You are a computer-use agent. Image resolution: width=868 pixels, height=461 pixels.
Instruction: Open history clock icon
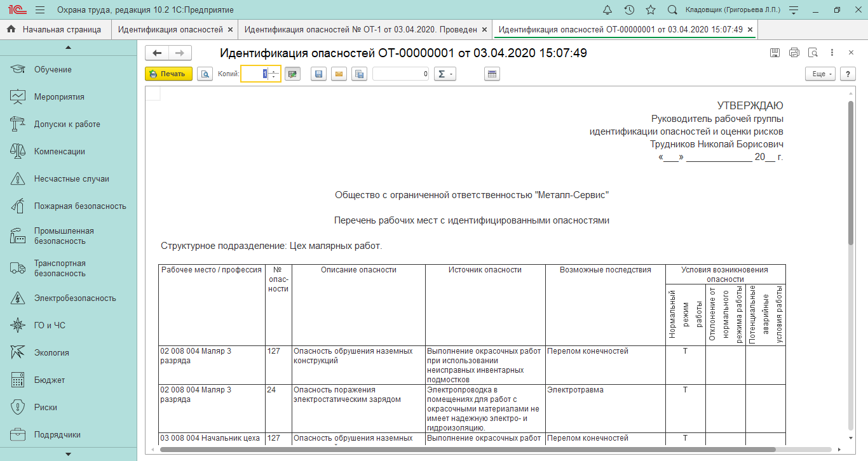pos(629,10)
